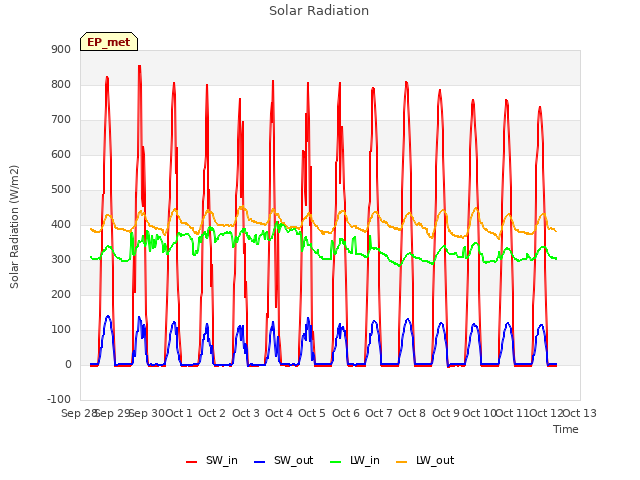The width and height of the screenshot is (640, 480).
Task: Click the -100 y-axis tick label
Action: coord(59,399)
